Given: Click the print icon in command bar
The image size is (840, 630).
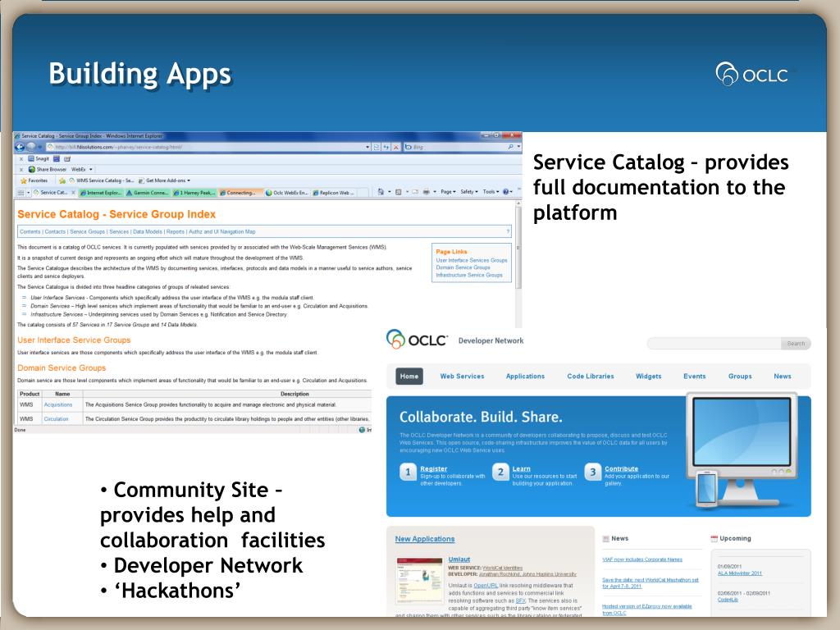Looking at the screenshot, I should [x=426, y=192].
